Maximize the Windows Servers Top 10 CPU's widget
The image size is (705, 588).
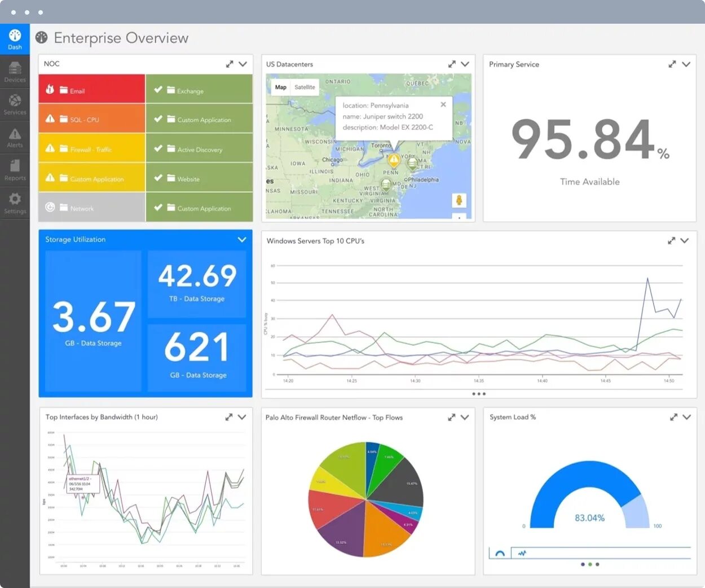pos(671,241)
